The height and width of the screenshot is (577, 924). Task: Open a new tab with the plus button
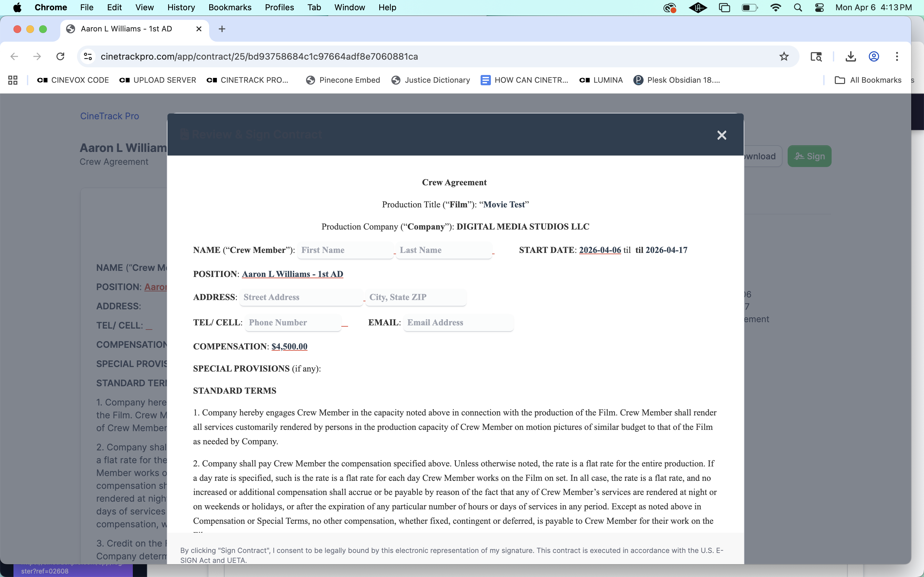click(222, 29)
